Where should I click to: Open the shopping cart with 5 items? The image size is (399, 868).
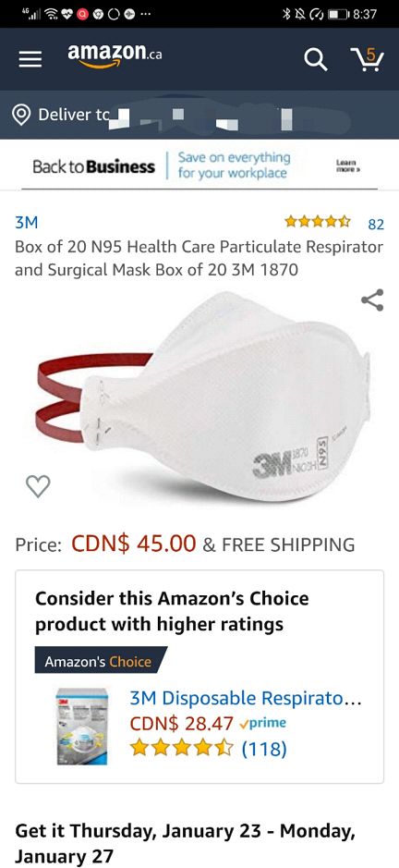(x=367, y=58)
